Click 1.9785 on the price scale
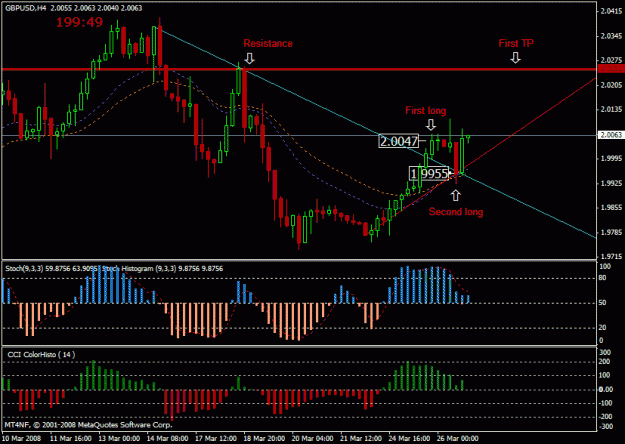Viewport: 625px width, 444px height. [x=611, y=232]
